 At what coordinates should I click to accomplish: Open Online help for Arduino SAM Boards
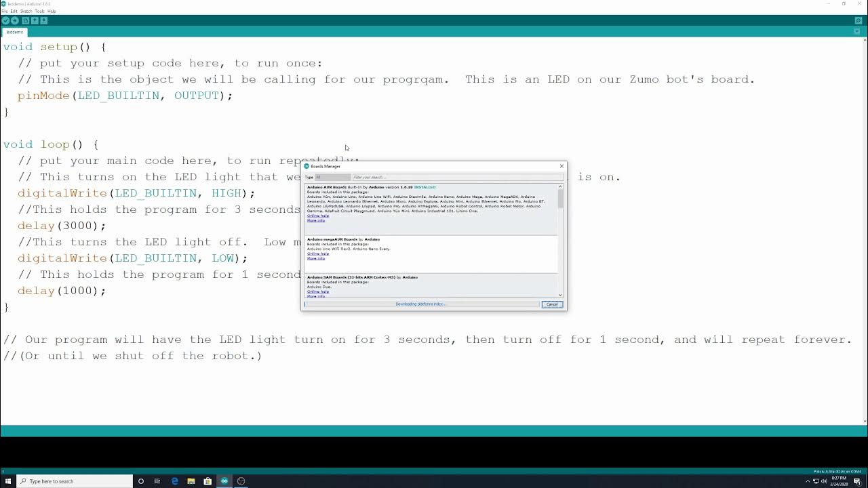(318, 291)
